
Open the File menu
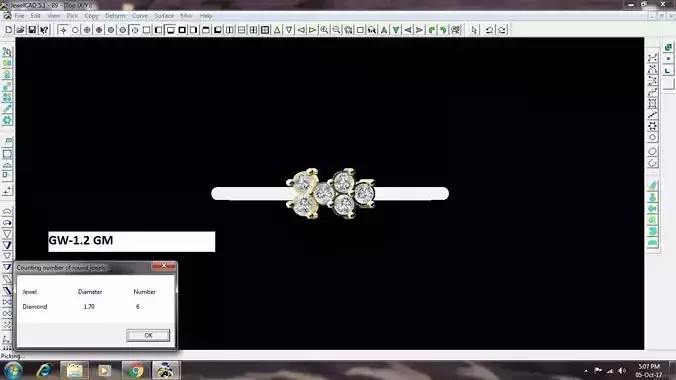[19, 16]
